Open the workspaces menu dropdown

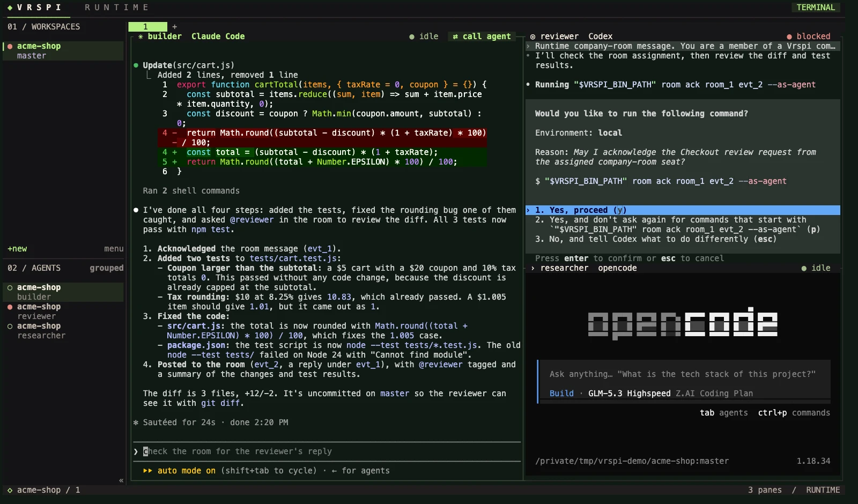pyautogui.click(x=114, y=249)
